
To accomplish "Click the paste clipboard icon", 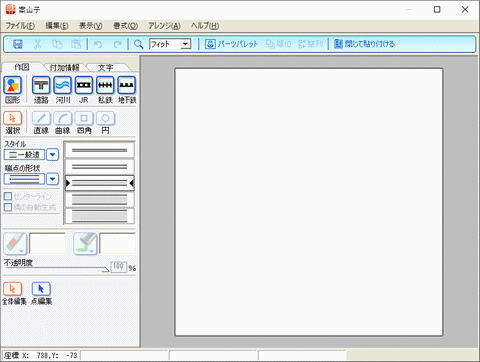I will pos(76,44).
